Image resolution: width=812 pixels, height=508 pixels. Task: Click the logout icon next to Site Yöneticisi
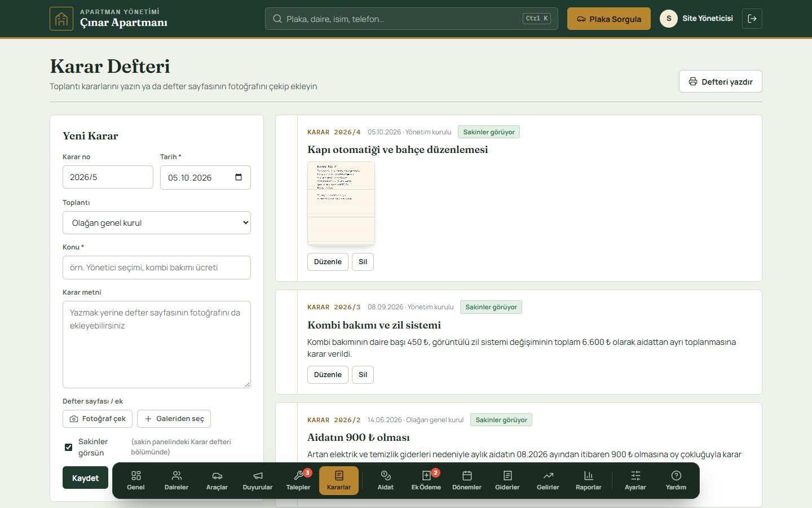point(752,19)
